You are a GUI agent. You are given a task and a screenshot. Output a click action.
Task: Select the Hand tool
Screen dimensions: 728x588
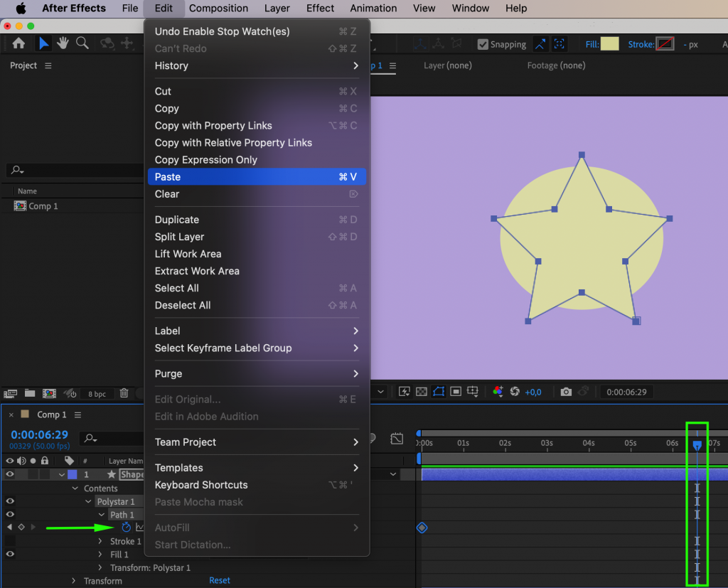click(63, 43)
